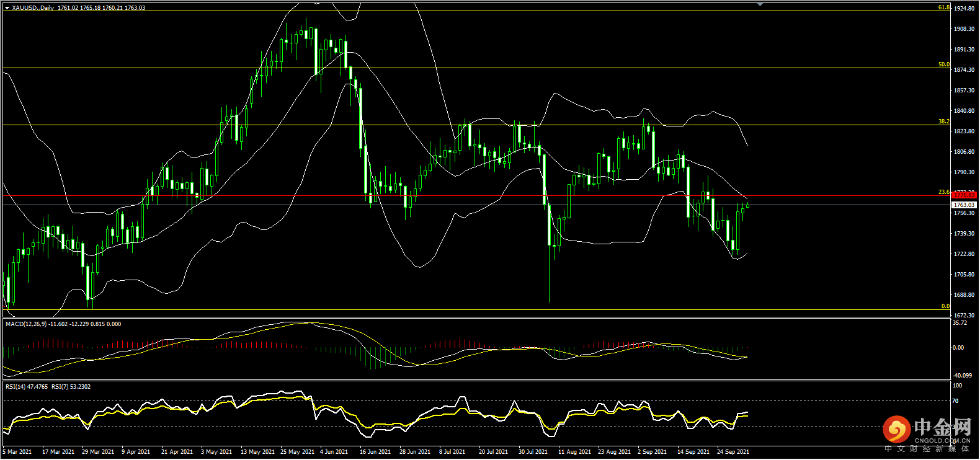
Task: Click the 8 Jul 2021 date label
Action: (452, 452)
